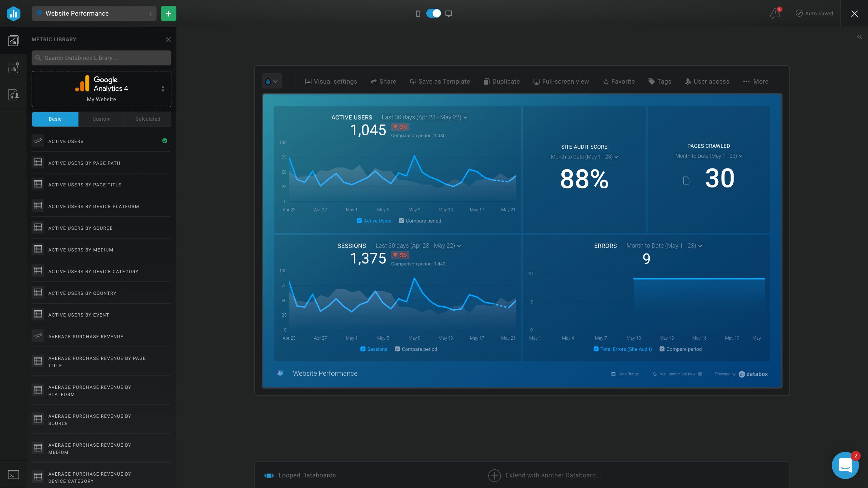This screenshot has height=488, width=868.
Task: Expand Sessions date range dropdown
Action: pos(418,246)
